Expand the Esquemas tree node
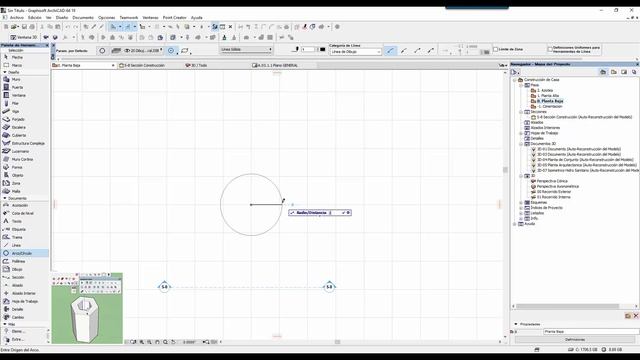640x360 pixels. coord(521,202)
